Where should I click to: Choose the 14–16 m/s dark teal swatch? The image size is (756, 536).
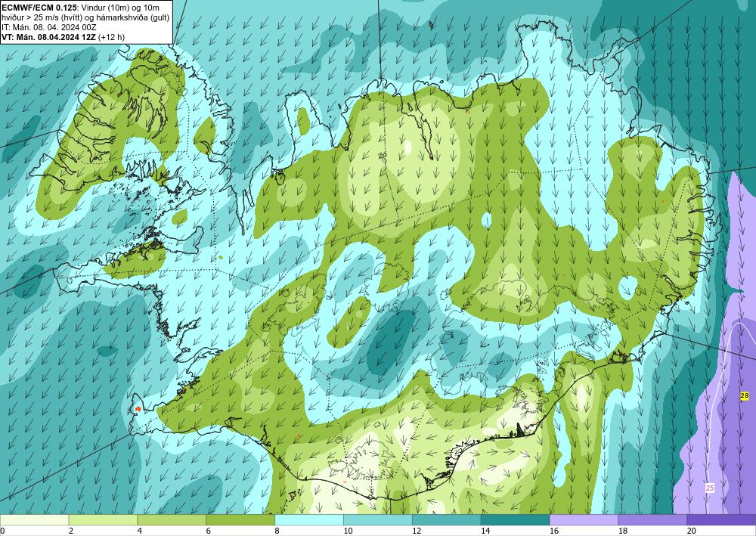click(x=515, y=520)
